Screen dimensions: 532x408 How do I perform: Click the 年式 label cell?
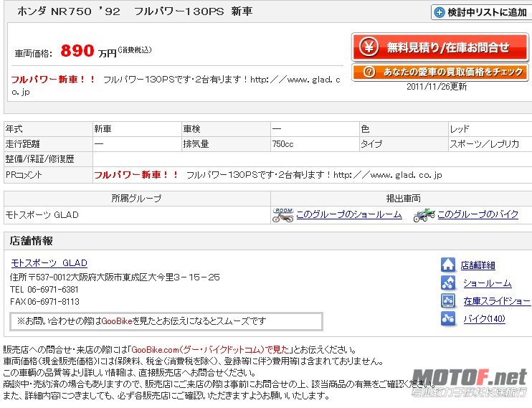(x=48, y=129)
